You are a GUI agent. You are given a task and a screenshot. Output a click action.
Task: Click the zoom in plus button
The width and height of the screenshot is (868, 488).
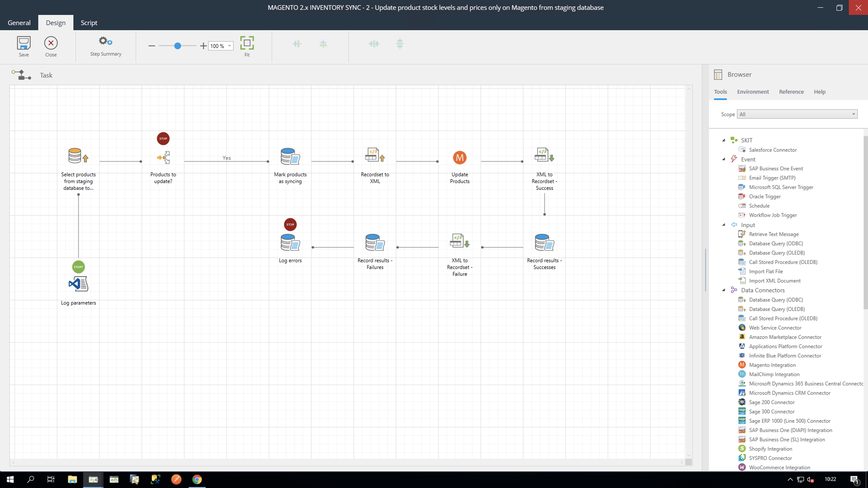click(203, 46)
